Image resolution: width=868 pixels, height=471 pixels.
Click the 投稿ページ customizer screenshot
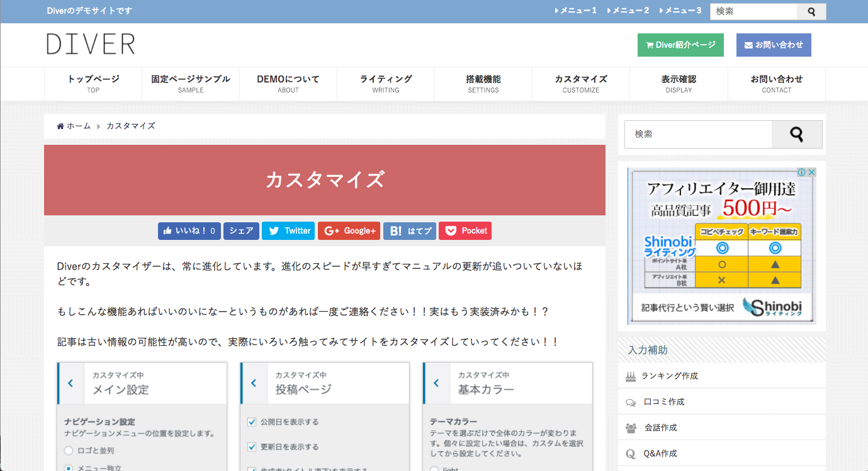(325, 417)
